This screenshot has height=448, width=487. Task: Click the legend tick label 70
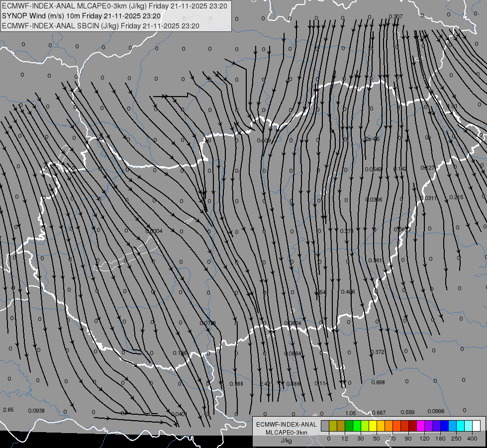392,439
